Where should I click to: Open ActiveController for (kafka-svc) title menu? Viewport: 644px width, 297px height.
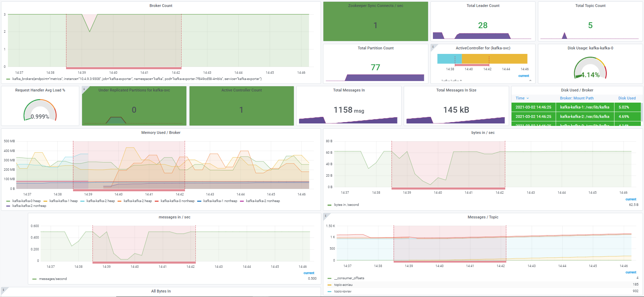(x=483, y=48)
